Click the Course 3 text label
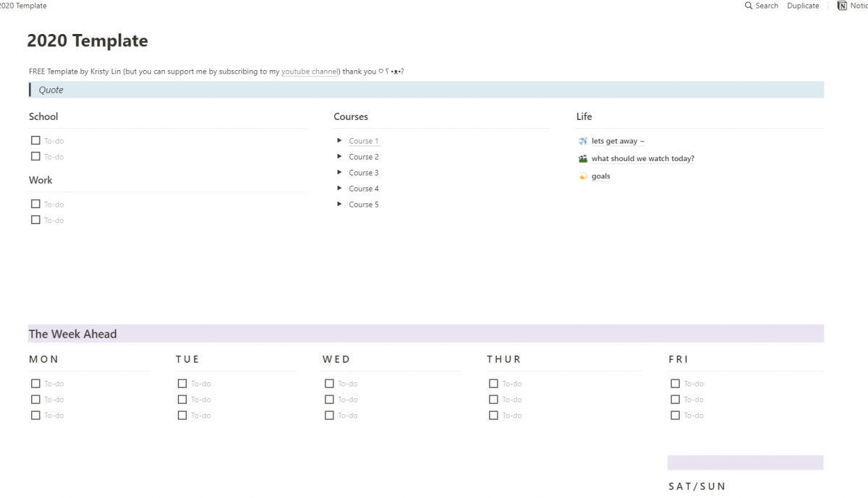The height and width of the screenshot is (498, 868). coord(364,173)
